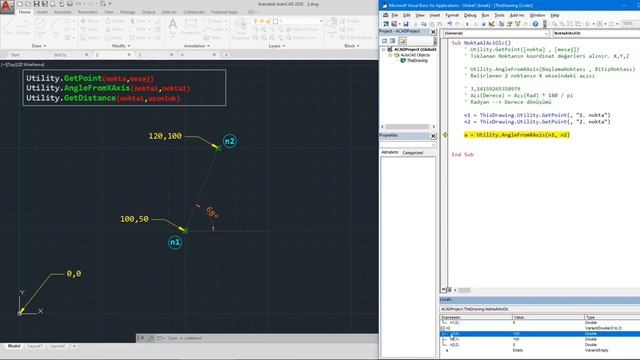The height and width of the screenshot is (360, 640).
Task: Open the Annotate ribbon tab
Action: pos(62,12)
